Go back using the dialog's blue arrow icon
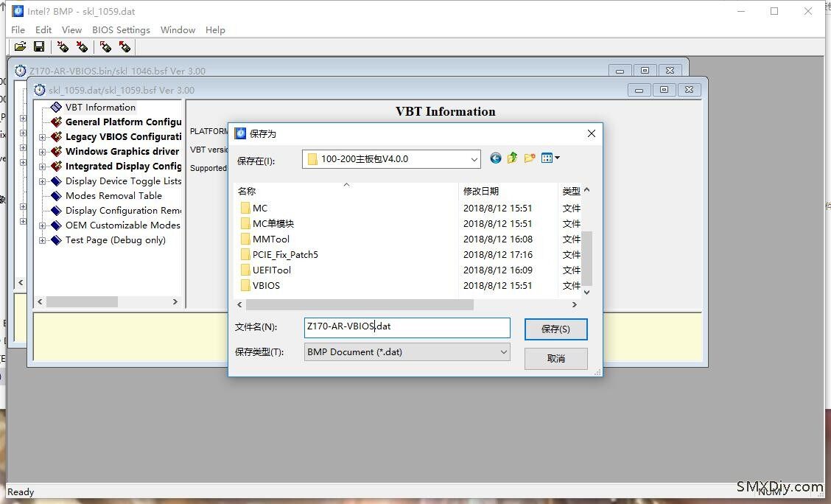 click(x=496, y=158)
